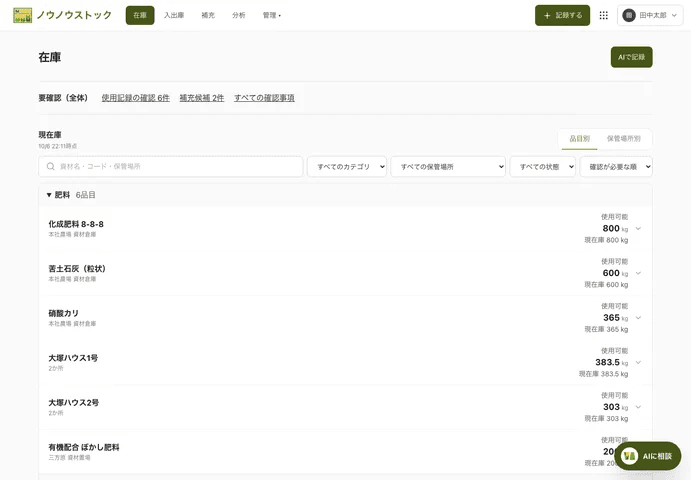Click the 現在庫 365 kg value
Viewport: 691px width, 480px height.
coord(606,329)
